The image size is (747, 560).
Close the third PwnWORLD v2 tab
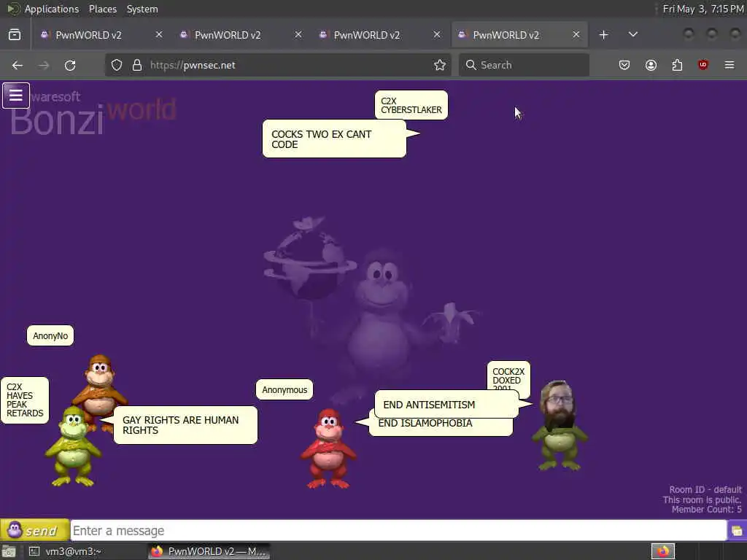click(x=437, y=35)
